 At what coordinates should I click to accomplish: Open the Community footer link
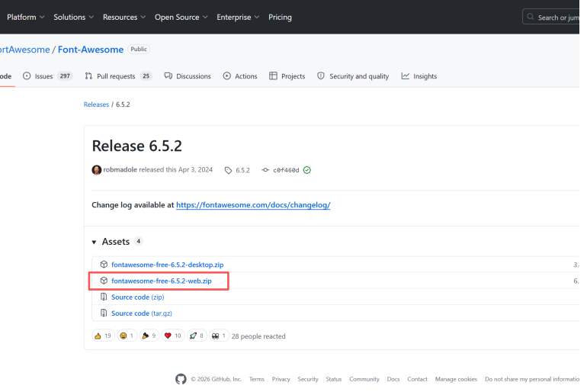point(364,379)
